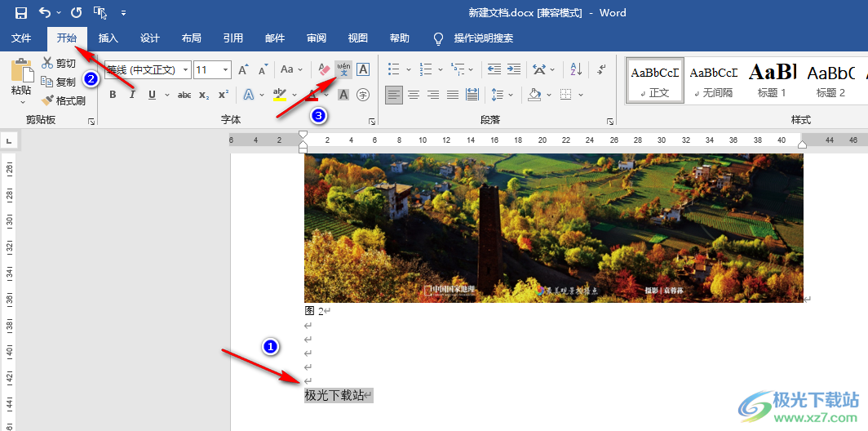Switch to the 布局 tab

click(192, 38)
